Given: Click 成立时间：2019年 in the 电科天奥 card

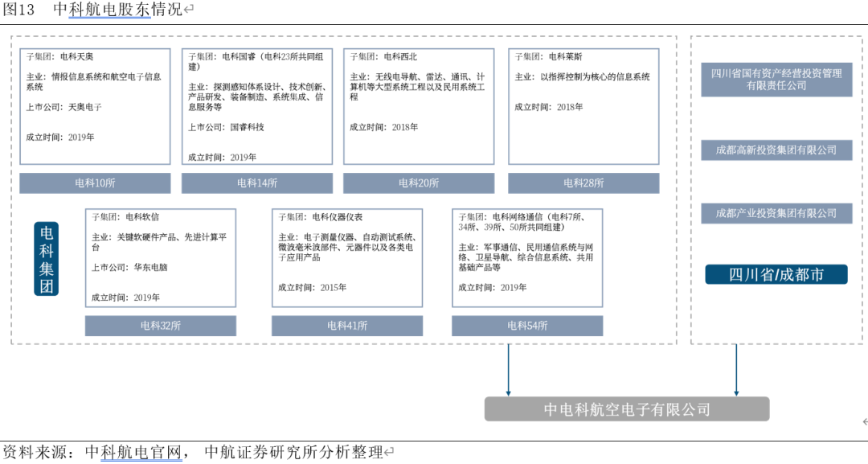Looking at the screenshot, I should coord(60,137).
